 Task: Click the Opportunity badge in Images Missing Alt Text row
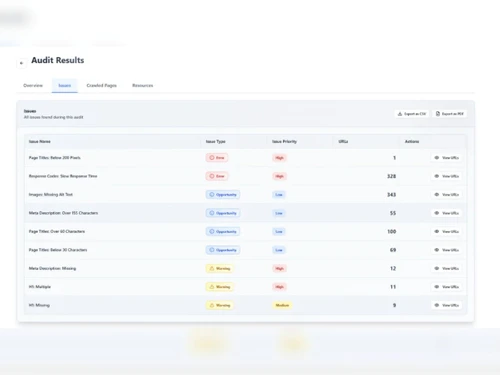pyautogui.click(x=223, y=195)
